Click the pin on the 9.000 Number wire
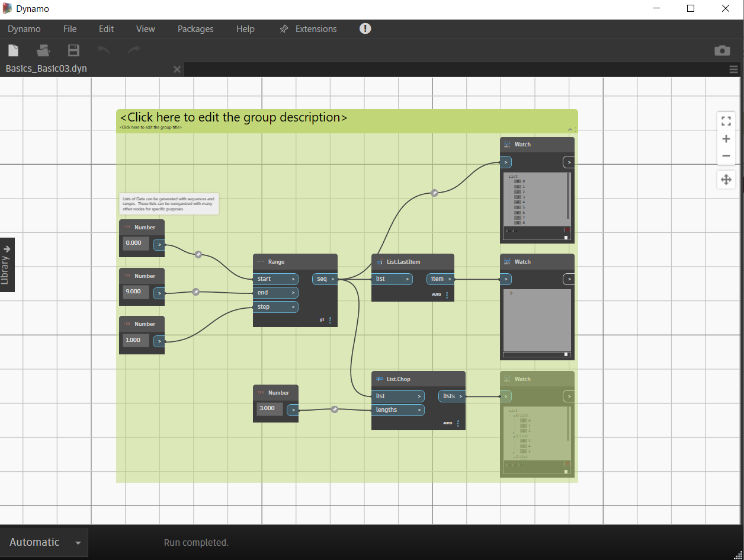 pos(196,292)
